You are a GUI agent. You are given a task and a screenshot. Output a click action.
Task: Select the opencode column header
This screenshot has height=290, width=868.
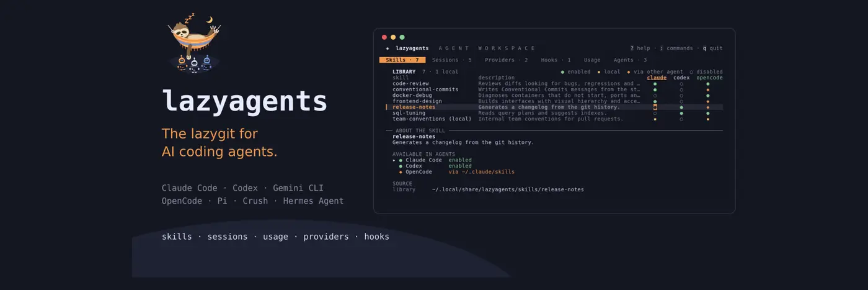(x=709, y=78)
